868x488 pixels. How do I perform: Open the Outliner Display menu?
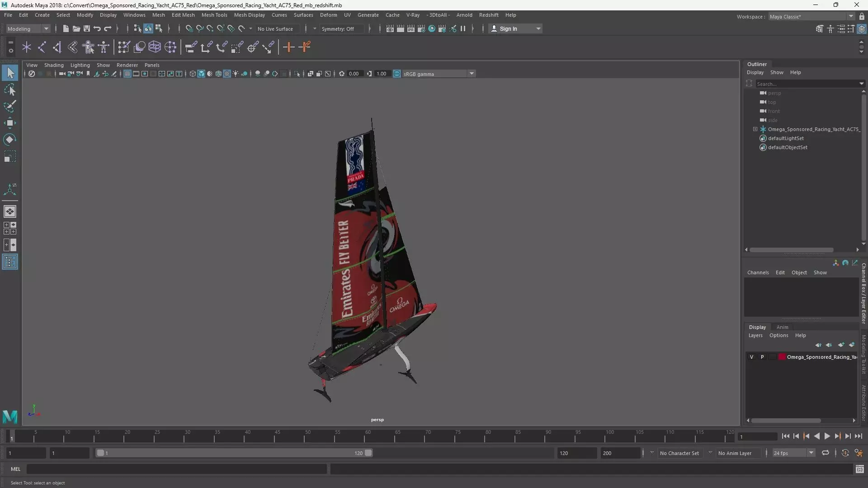coord(755,72)
